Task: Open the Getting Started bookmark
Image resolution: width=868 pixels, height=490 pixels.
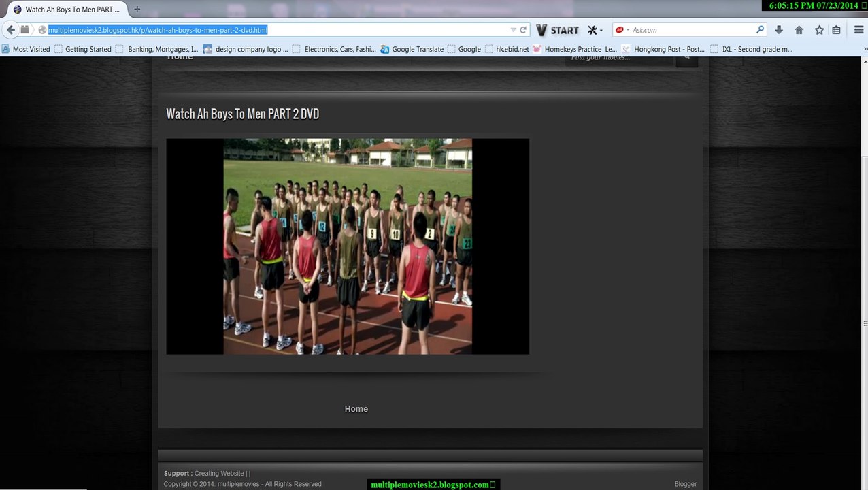Action: [82, 49]
